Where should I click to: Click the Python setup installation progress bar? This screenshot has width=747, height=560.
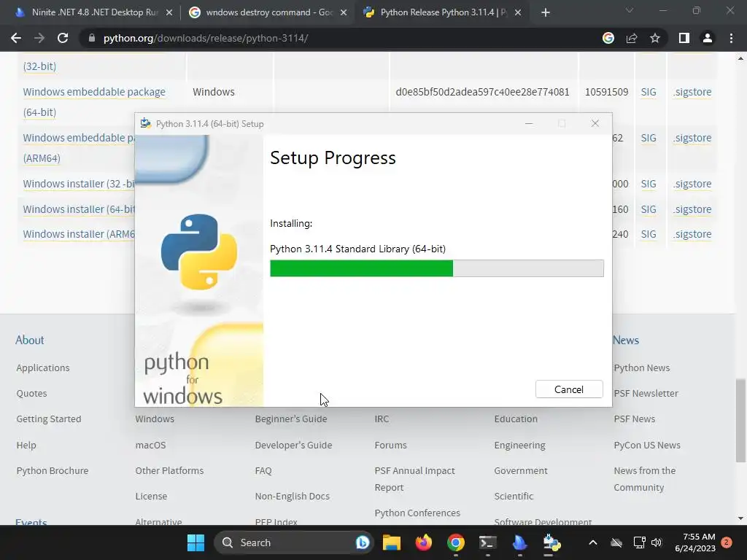click(437, 268)
